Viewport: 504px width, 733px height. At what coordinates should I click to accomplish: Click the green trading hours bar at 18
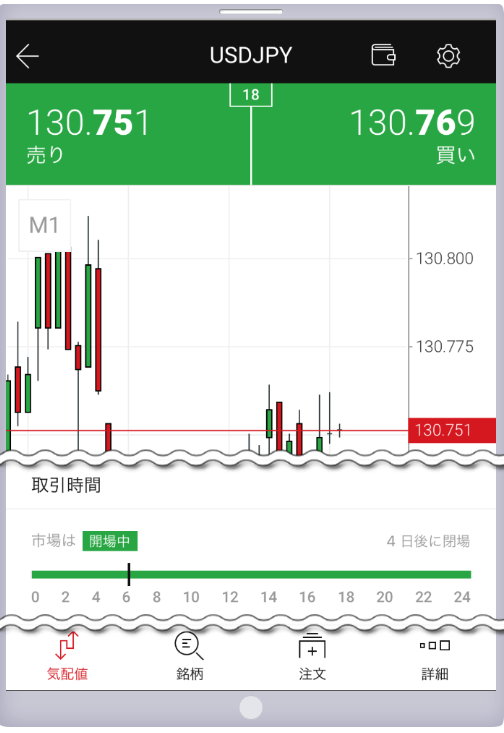coord(346,575)
